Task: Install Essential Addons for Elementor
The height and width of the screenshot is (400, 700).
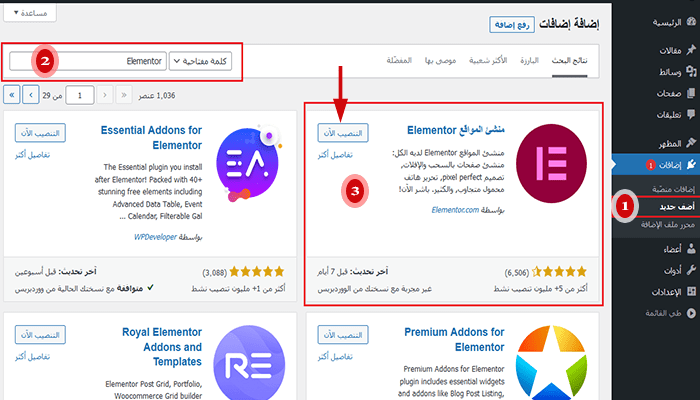Action: (40, 133)
